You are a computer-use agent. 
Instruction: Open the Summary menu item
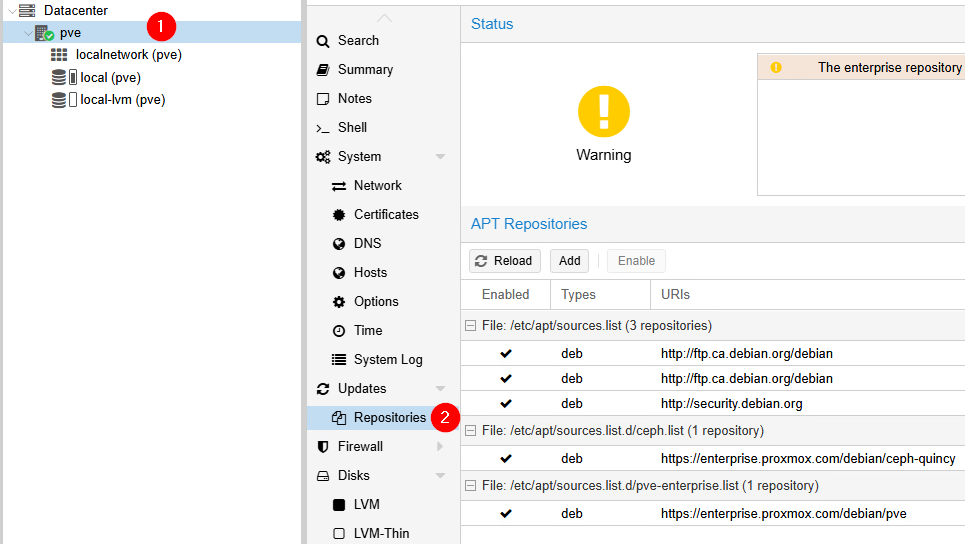click(365, 70)
